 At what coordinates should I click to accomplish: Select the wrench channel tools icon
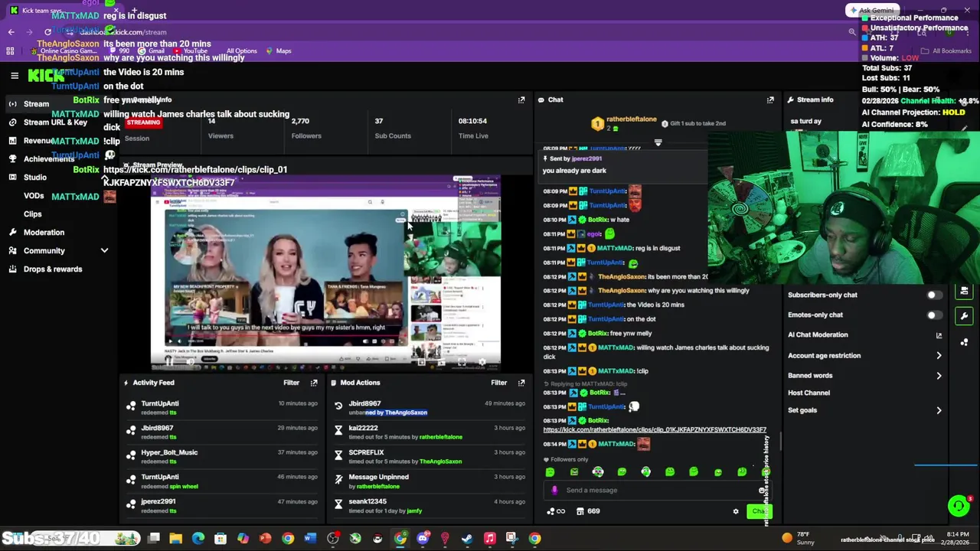pyautogui.click(x=964, y=315)
